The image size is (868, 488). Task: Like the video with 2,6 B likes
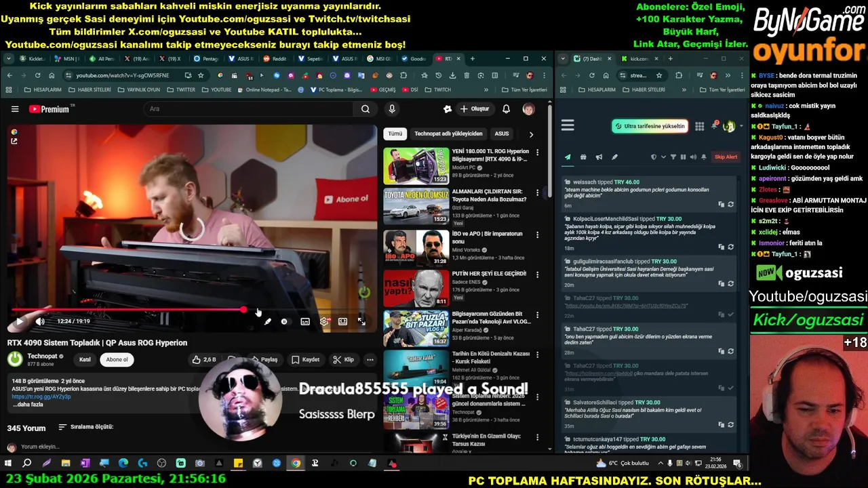coord(203,359)
